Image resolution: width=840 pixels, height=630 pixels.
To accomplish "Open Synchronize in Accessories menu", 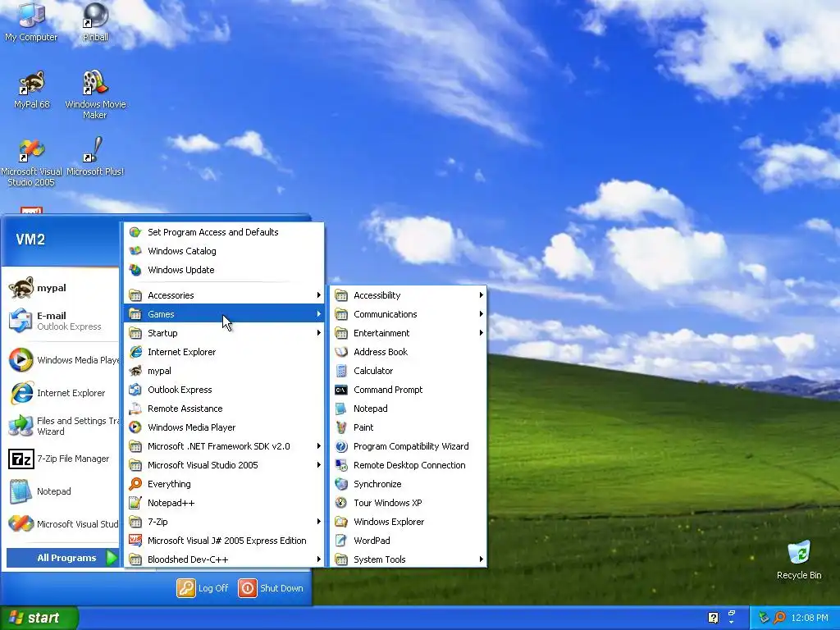I will (x=409, y=484).
